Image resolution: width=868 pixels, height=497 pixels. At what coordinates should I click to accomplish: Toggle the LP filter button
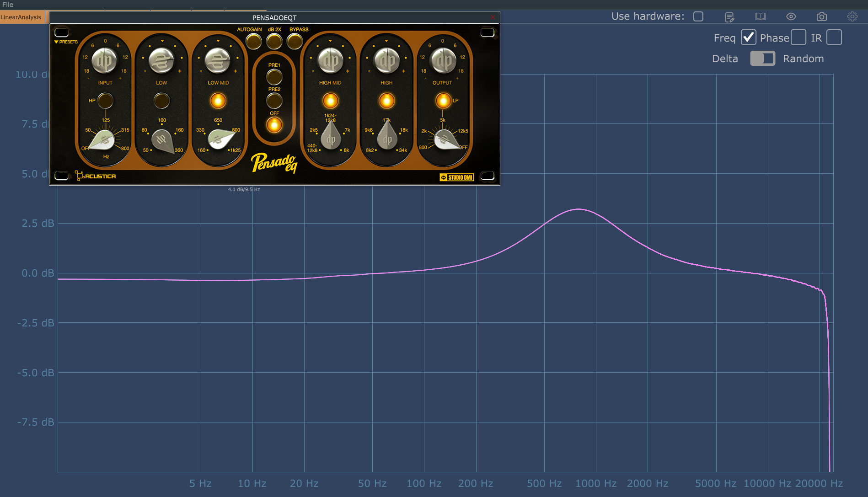point(443,101)
